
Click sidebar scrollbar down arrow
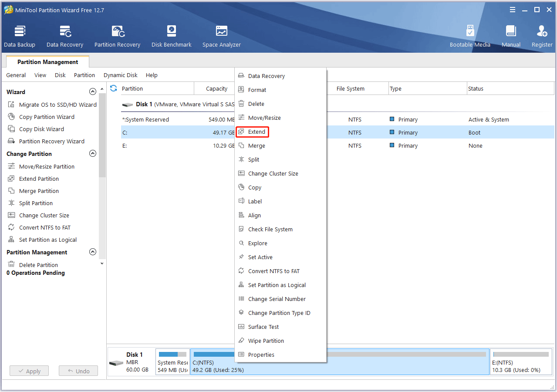[102, 264]
